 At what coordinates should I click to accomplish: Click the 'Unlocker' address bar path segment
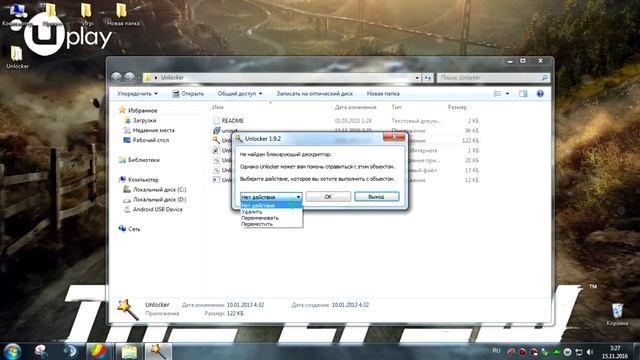coord(172,78)
